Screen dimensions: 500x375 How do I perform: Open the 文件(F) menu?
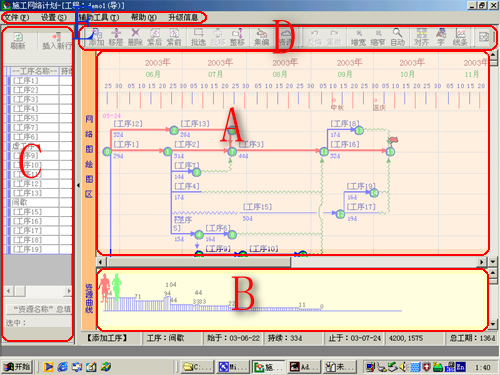(x=17, y=17)
